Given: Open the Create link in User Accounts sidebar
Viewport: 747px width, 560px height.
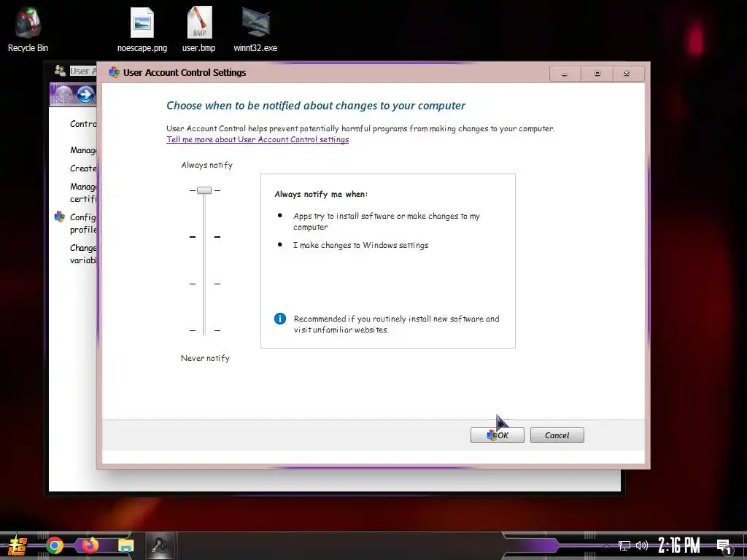Looking at the screenshot, I should click(x=83, y=168).
